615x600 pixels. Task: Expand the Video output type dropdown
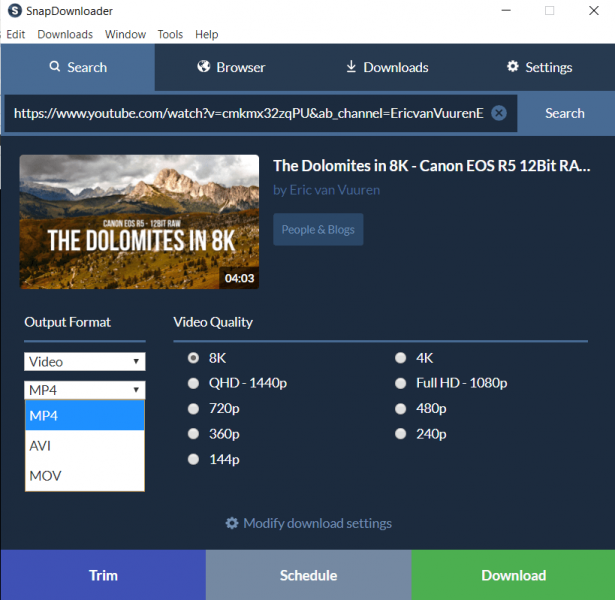(x=85, y=361)
